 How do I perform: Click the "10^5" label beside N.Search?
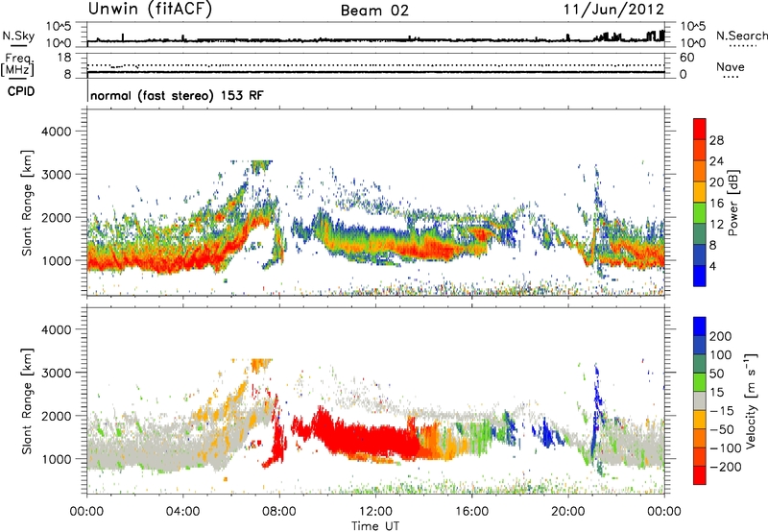click(693, 26)
